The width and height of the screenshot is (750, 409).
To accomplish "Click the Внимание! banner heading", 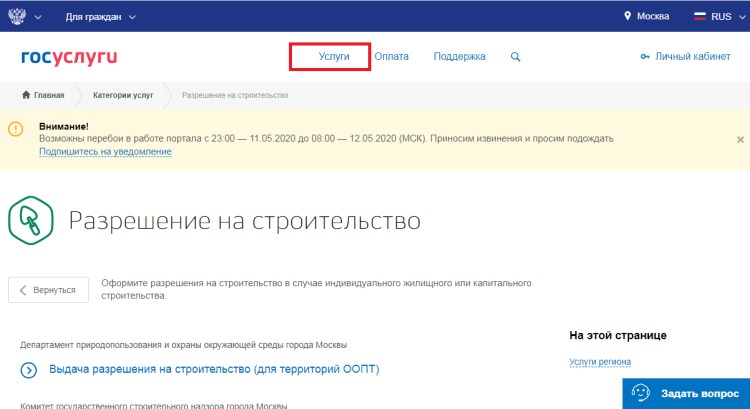I will 64,127.
